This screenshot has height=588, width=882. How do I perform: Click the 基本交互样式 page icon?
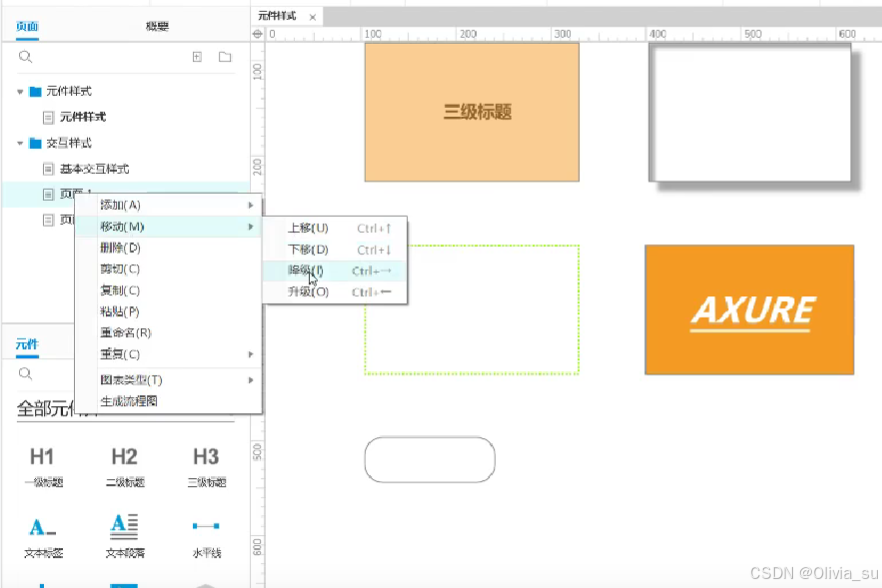click(48, 169)
